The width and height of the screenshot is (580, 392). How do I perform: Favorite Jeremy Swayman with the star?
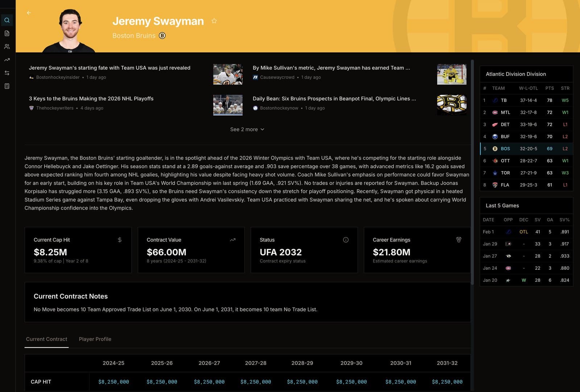pyautogui.click(x=214, y=21)
